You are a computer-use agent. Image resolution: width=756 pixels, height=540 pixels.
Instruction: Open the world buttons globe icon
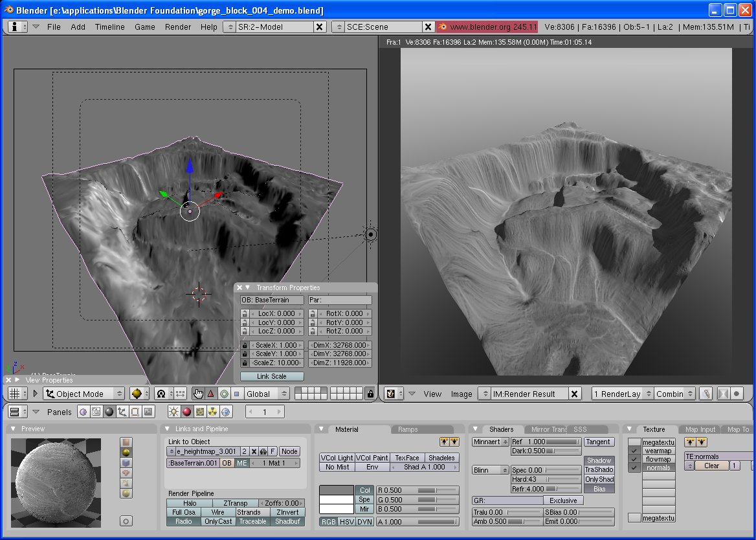click(x=225, y=412)
